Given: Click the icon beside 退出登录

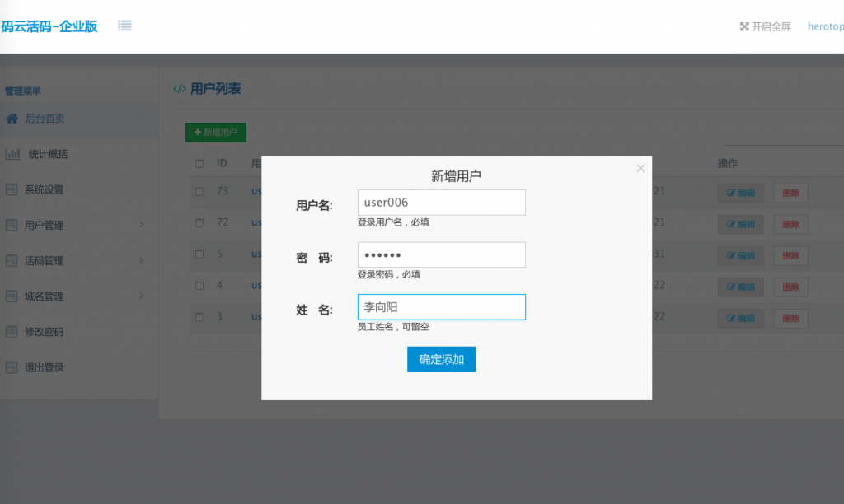Looking at the screenshot, I should click(12, 366).
